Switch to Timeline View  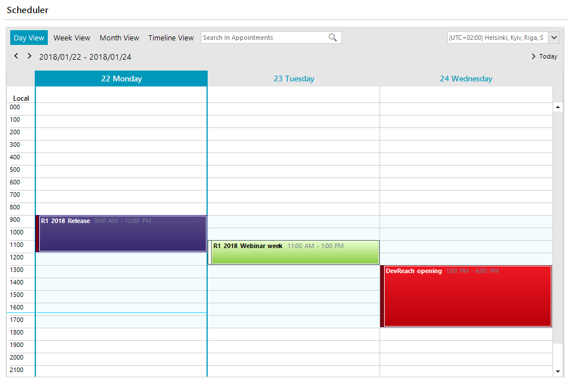[x=171, y=38]
